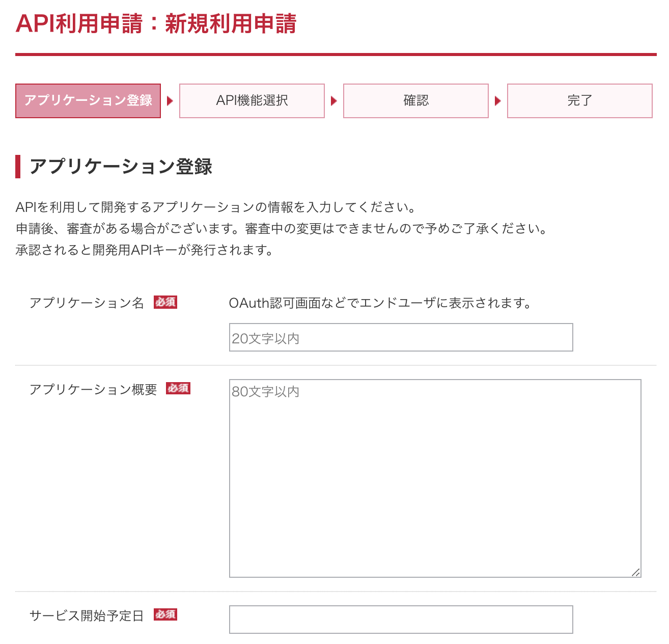The image size is (669, 644).
Task: Click the アプリケーション名 field label
Action: [x=87, y=303]
